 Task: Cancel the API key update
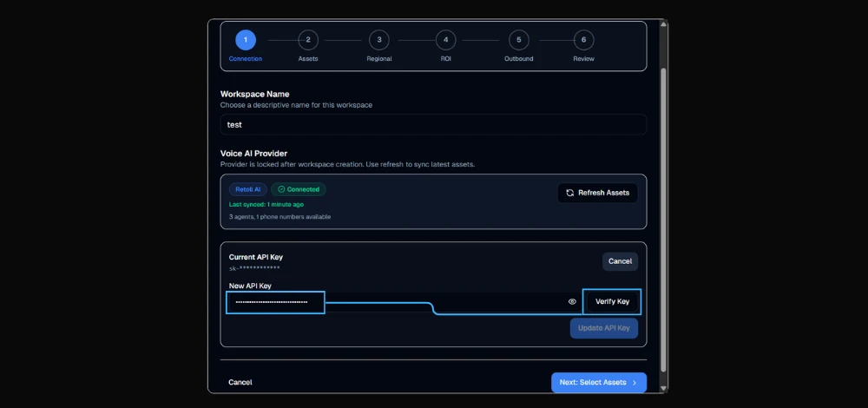[620, 261]
